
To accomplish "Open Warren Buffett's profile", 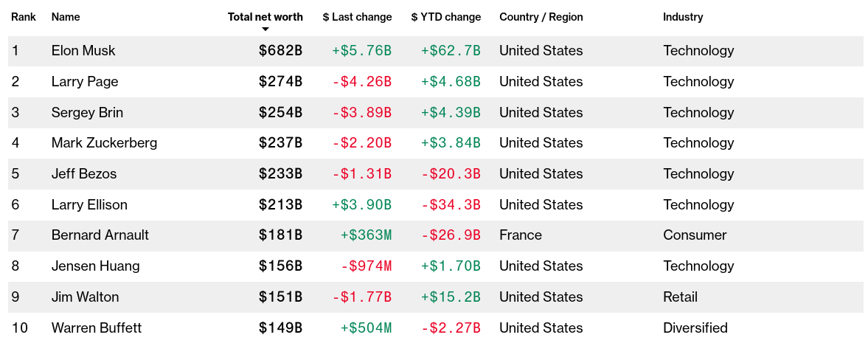I will [97, 328].
